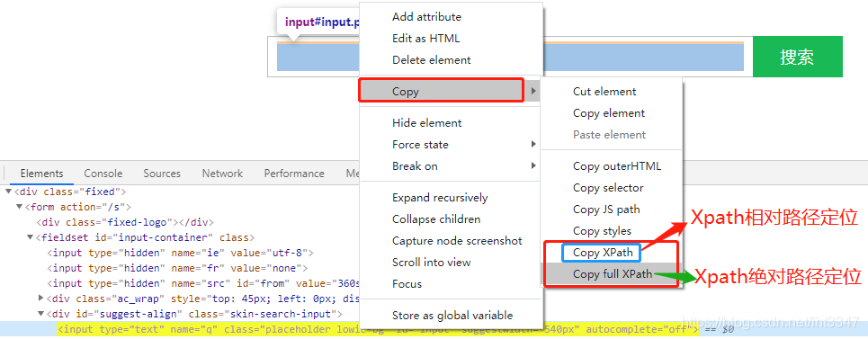Click Add attribute in context menu
868x339 pixels.
click(426, 16)
